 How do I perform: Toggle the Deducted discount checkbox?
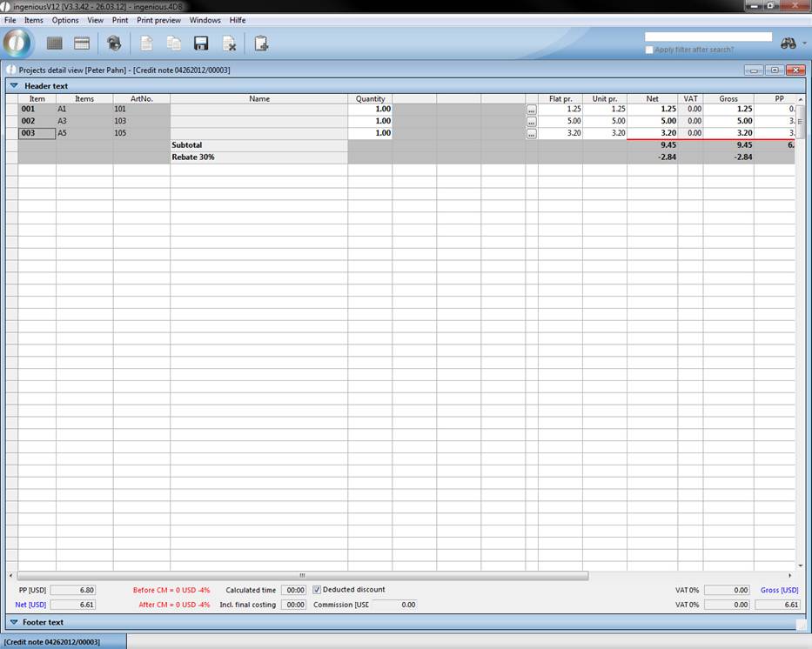coord(317,590)
